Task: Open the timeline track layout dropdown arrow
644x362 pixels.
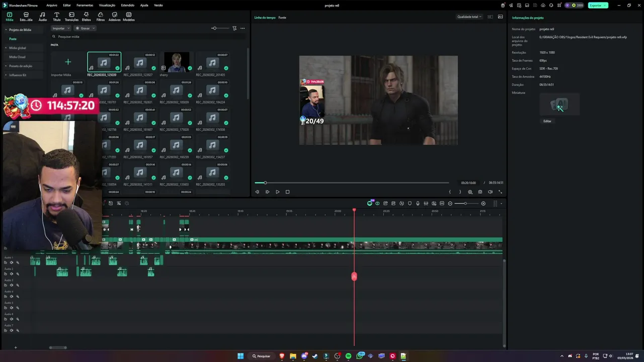Action: click(x=501, y=204)
